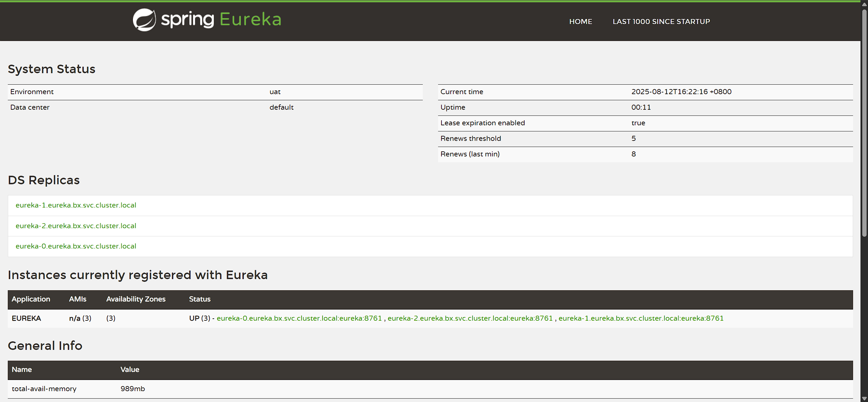Open the HOME navigation item
This screenshot has height=402, width=868.
(x=580, y=22)
